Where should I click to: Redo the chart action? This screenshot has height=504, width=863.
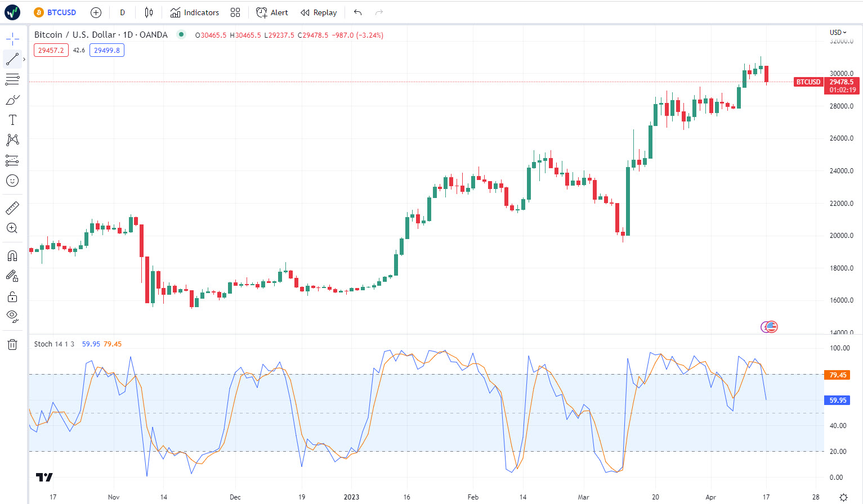(x=379, y=12)
